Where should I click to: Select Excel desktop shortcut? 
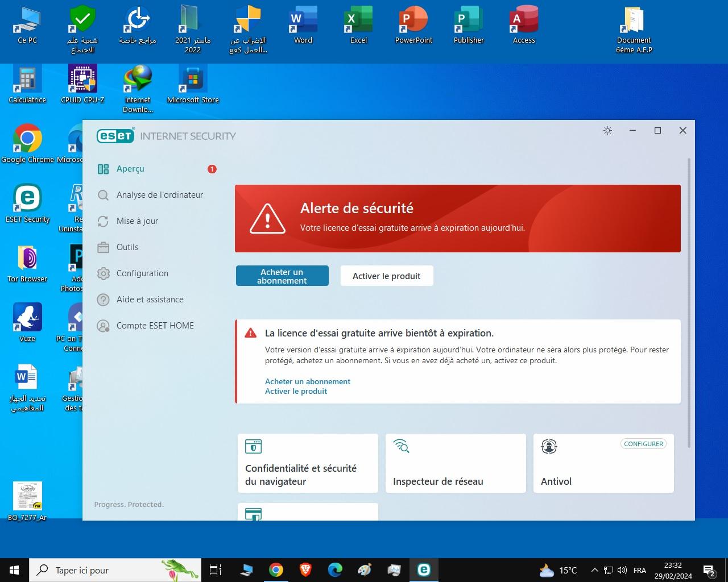[x=358, y=26]
